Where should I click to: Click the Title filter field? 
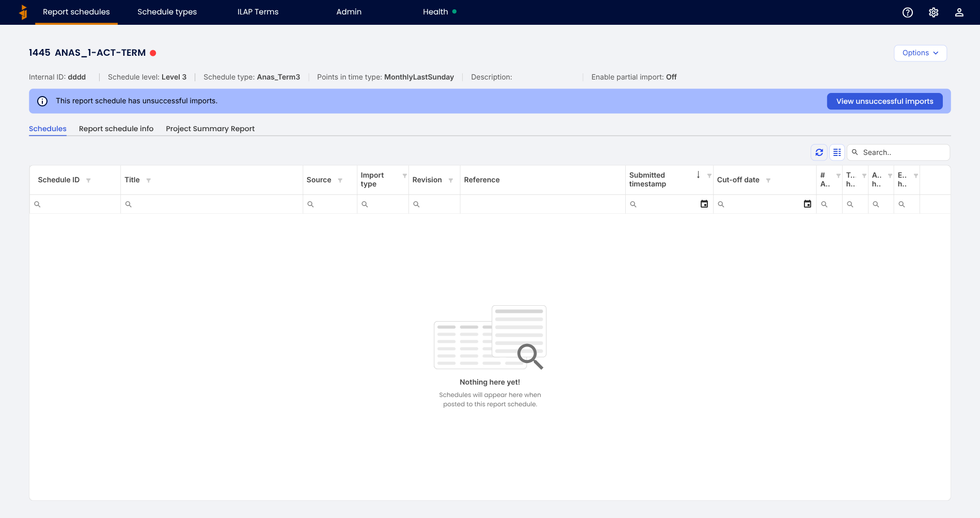tap(212, 204)
